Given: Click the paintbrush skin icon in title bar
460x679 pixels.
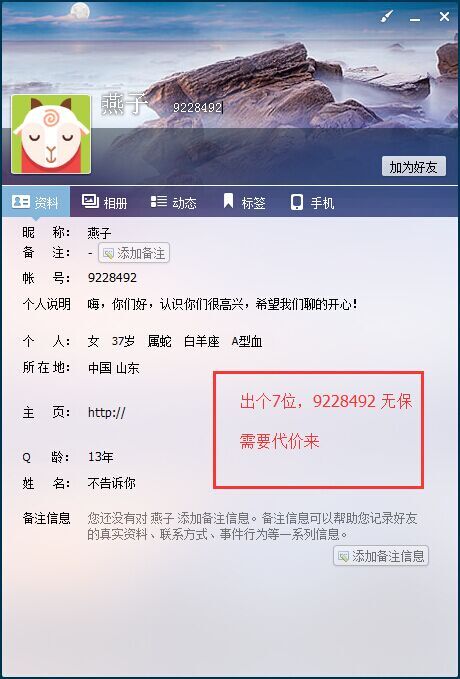Looking at the screenshot, I should click(386, 17).
